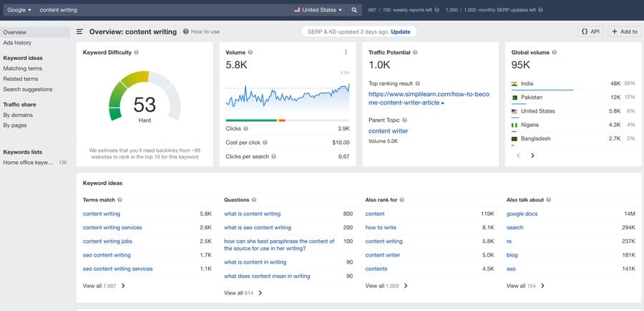Click info icon next to Global volume

[x=554, y=52]
